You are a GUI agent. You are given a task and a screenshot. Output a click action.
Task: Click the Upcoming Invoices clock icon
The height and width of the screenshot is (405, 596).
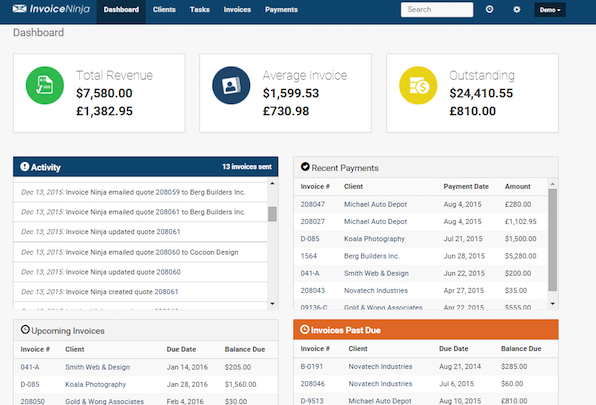[25, 329]
